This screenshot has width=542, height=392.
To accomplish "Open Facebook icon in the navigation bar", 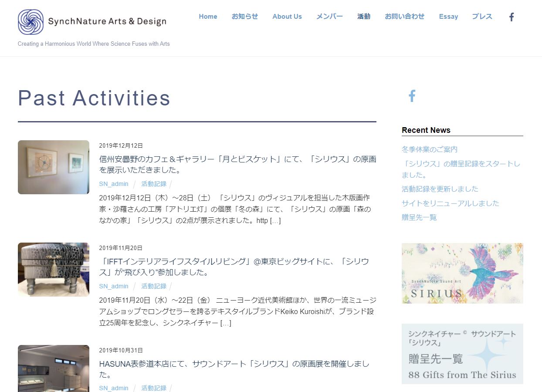I will click(512, 17).
